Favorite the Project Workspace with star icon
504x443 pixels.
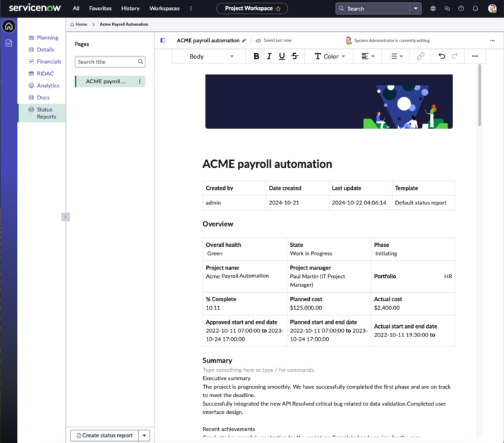278,8
